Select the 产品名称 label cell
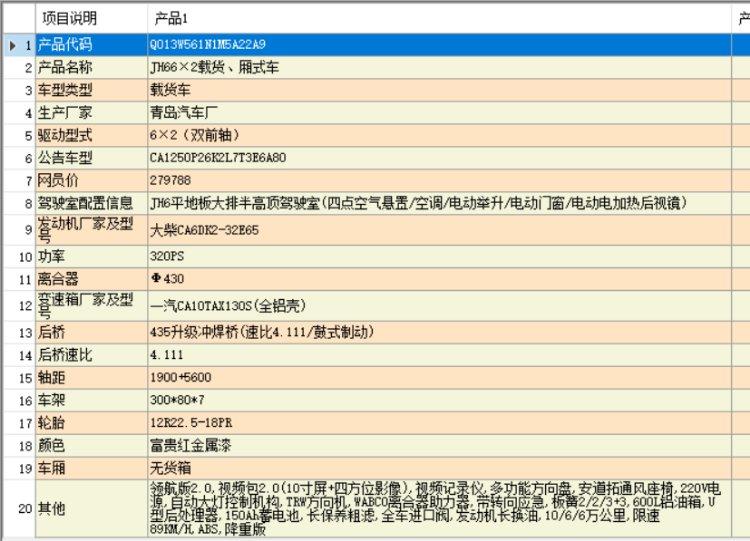The image size is (750, 541). 91,67
